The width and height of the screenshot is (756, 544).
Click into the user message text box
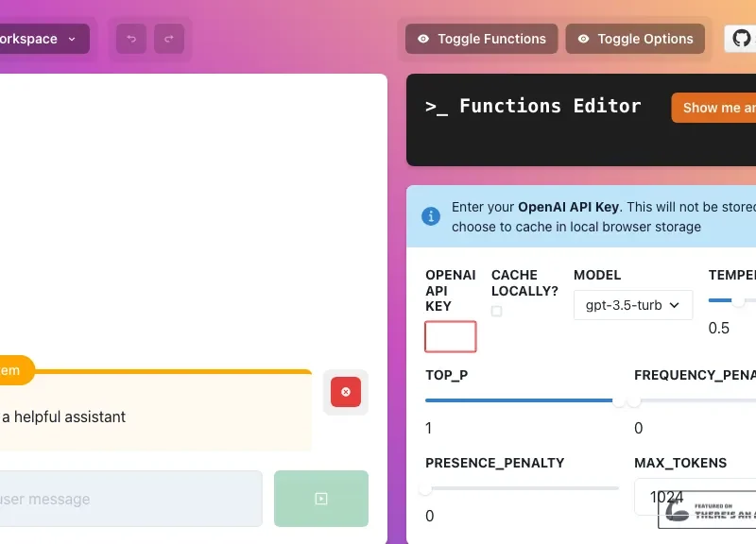coord(128,499)
